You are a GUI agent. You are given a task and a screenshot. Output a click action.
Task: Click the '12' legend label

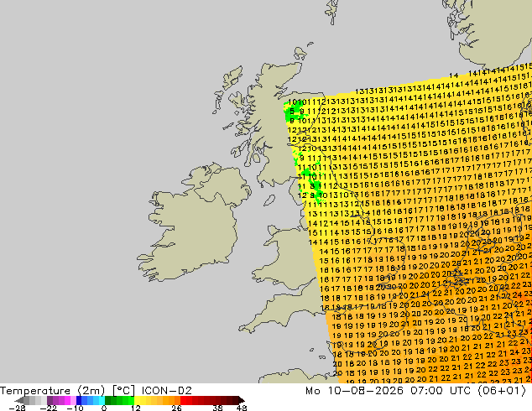(x=136, y=408)
